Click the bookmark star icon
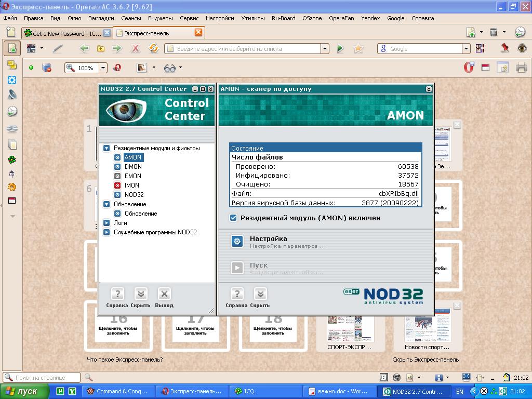 tap(358, 49)
